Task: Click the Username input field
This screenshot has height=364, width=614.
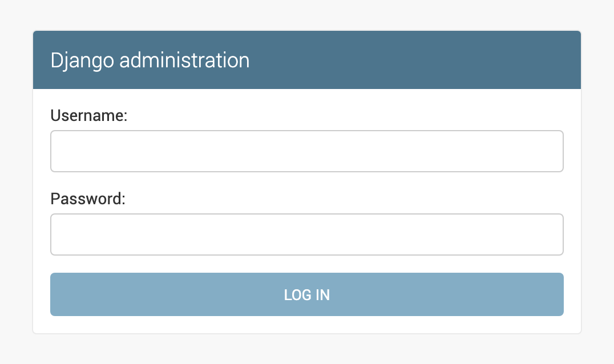Action: [307, 151]
